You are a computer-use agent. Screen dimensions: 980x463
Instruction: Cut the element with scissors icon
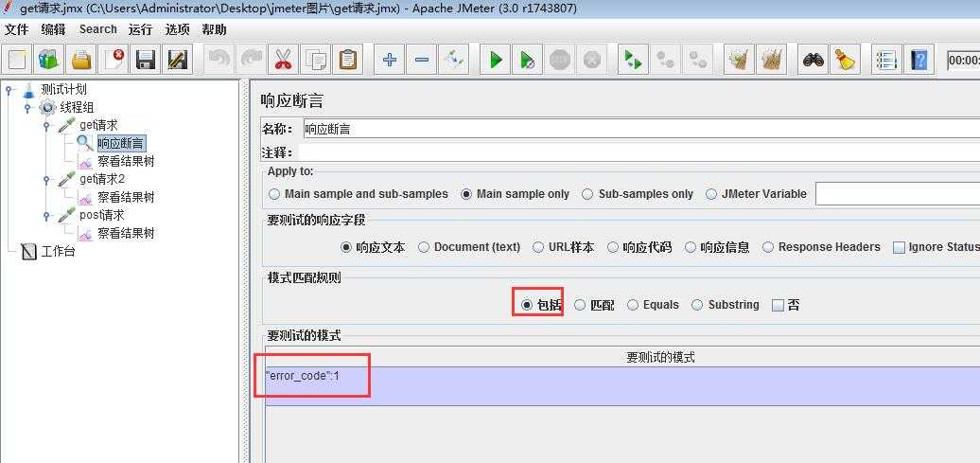coord(283,60)
